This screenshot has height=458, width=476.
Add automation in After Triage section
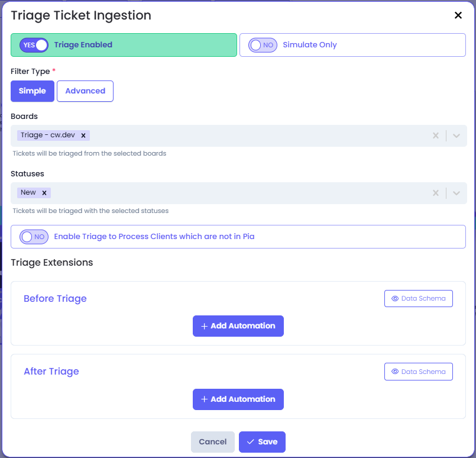[x=238, y=399]
